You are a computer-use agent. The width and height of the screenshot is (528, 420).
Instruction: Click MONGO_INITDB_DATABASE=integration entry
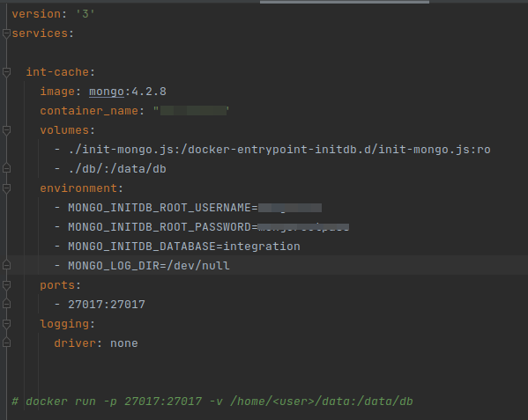point(184,247)
